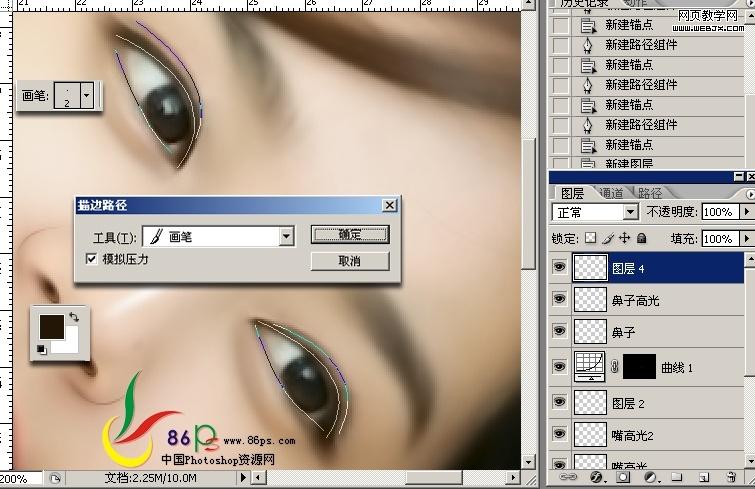Screen dimensions: 755x489
Task: Click the status bar icon beside 200% zoom
Action: [x=55, y=478]
